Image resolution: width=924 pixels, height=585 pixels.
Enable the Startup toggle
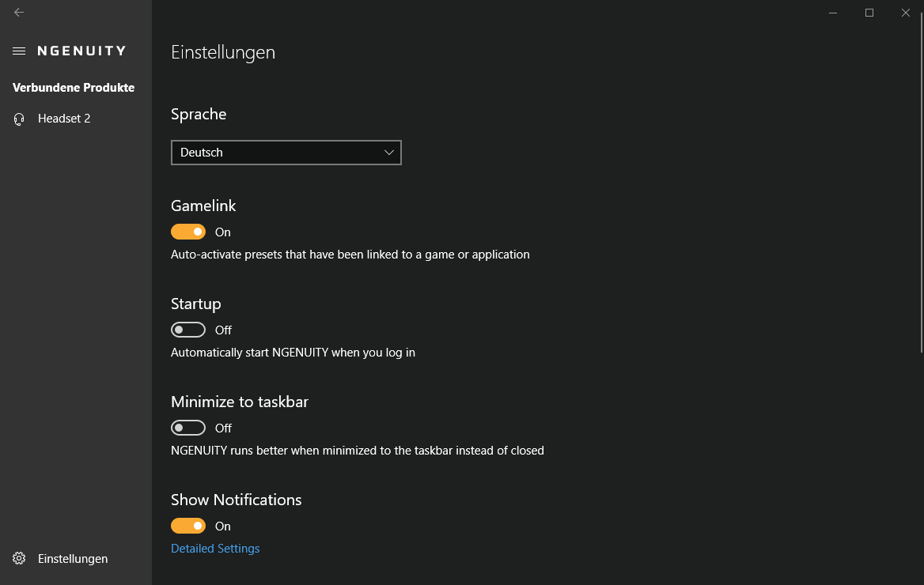[188, 330]
